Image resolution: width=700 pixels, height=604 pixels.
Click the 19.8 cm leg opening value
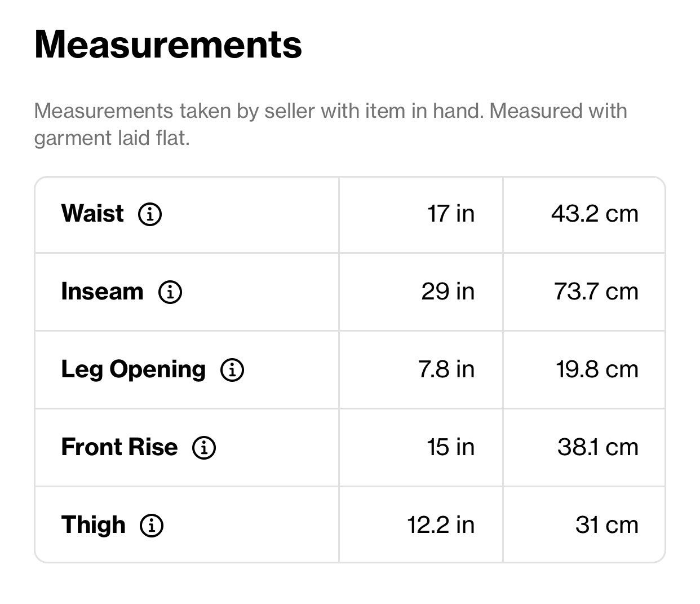tap(597, 369)
